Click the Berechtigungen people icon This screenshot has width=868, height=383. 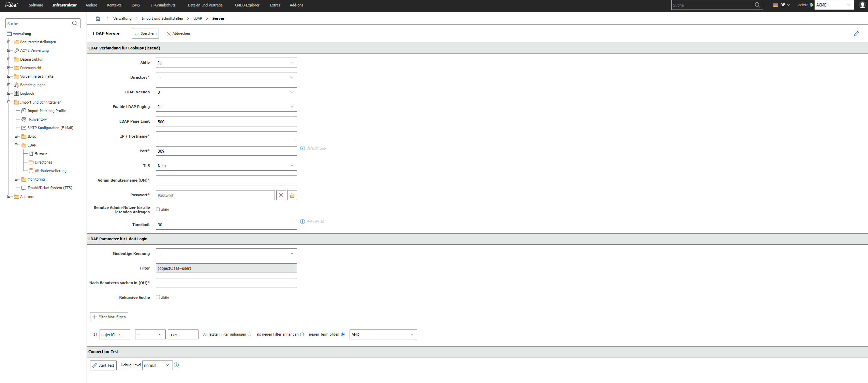click(x=16, y=85)
